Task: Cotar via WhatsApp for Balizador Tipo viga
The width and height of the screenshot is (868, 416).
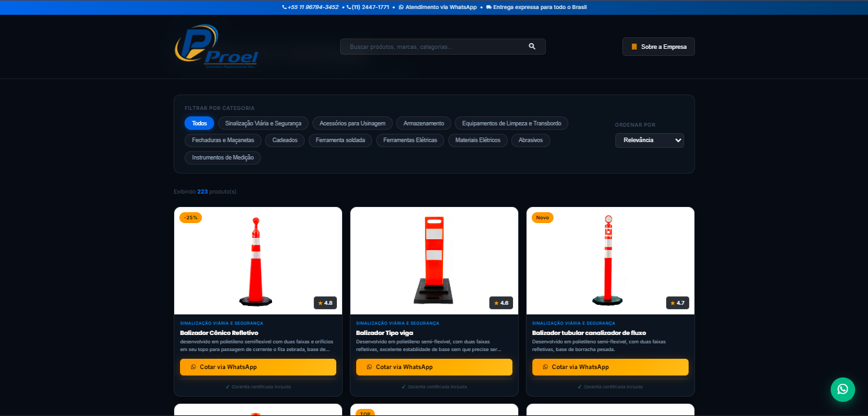Action: 434,367
